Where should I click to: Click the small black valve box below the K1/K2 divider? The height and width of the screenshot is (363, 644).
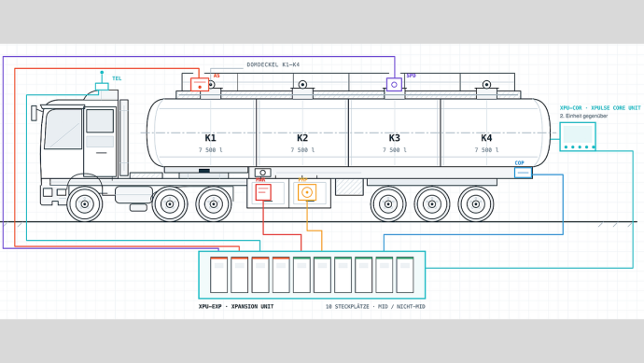pyautogui.click(x=263, y=173)
